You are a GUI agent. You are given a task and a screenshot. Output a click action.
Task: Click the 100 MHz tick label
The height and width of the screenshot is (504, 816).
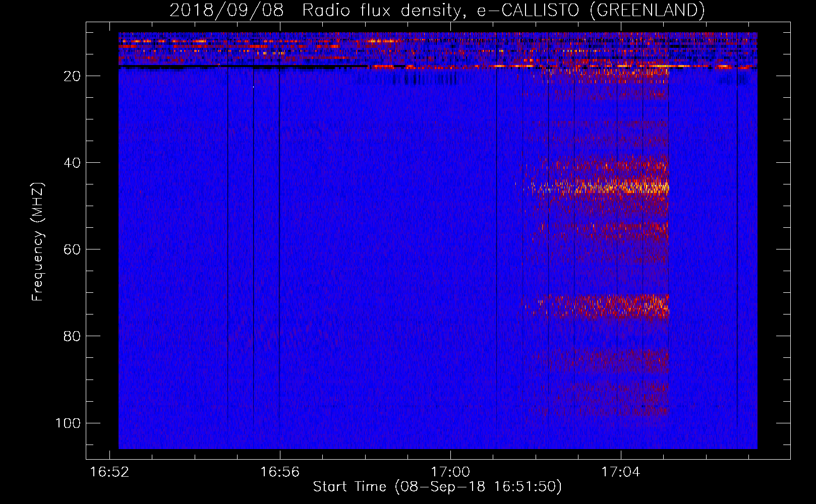(x=68, y=423)
